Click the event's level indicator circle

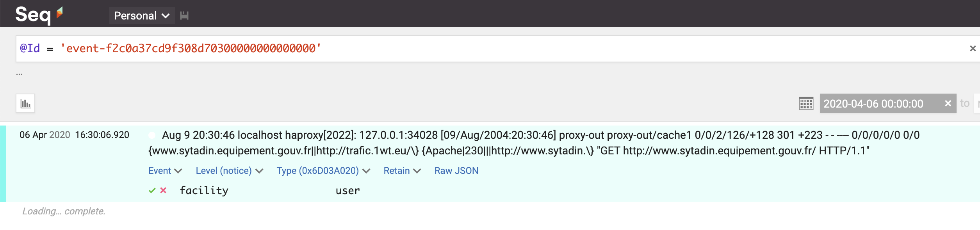tap(151, 135)
